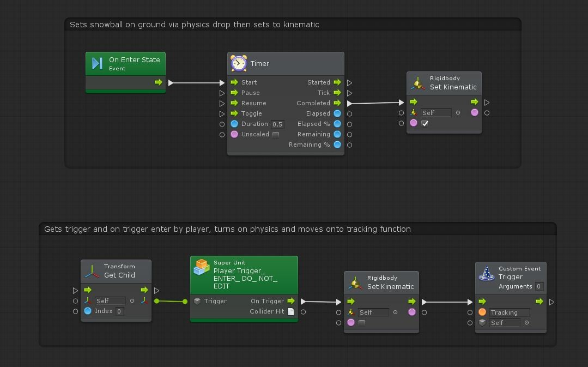This screenshot has height=367, width=588.
Task: Click the Custom Event wizard hat icon
Action: tap(487, 274)
